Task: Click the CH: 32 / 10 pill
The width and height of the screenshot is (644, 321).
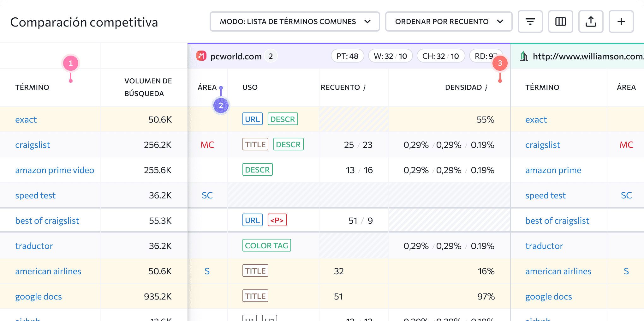Action: (x=440, y=56)
